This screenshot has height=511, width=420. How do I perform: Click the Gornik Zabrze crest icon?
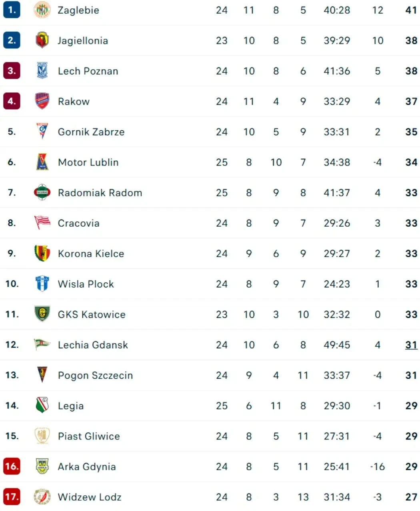coord(42,132)
